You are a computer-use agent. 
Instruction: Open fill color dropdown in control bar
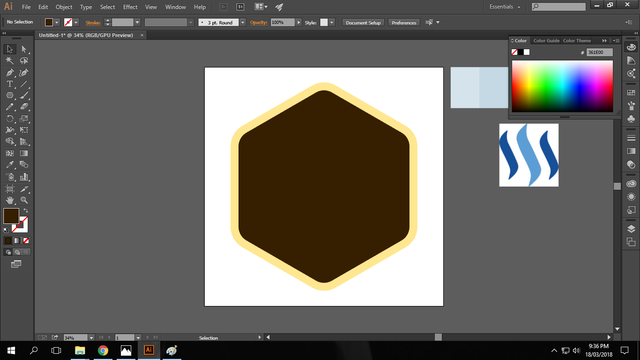pos(57,22)
